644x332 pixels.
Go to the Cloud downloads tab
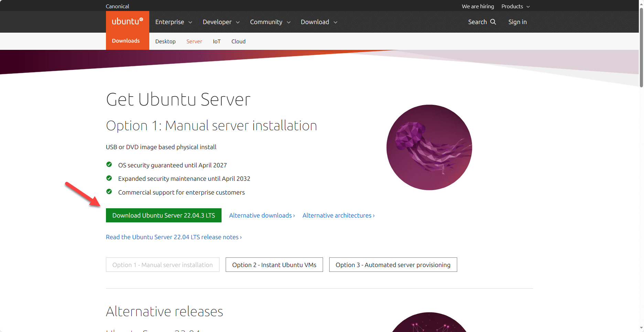point(238,42)
